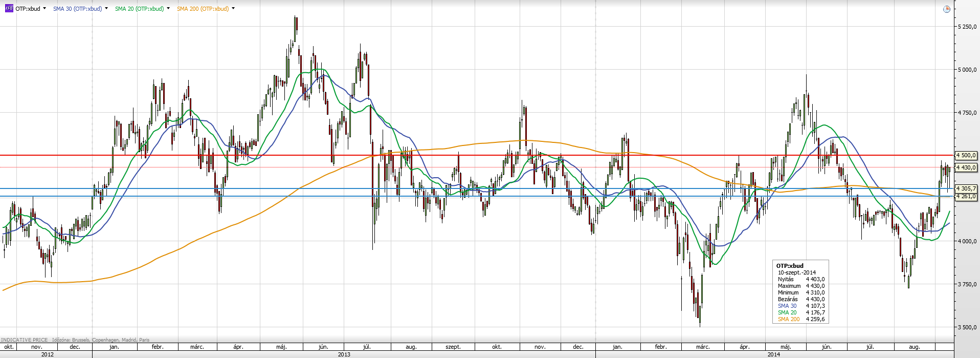The width and height of the screenshot is (980, 358).
Task: Click the SMA 20 4 176,7 info row
Action: click(x=801, y=312)
